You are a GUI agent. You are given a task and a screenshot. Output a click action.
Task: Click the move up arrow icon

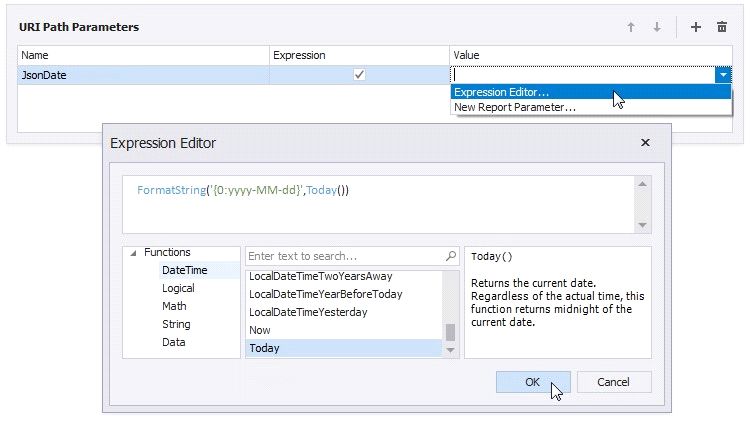[631, 27]
